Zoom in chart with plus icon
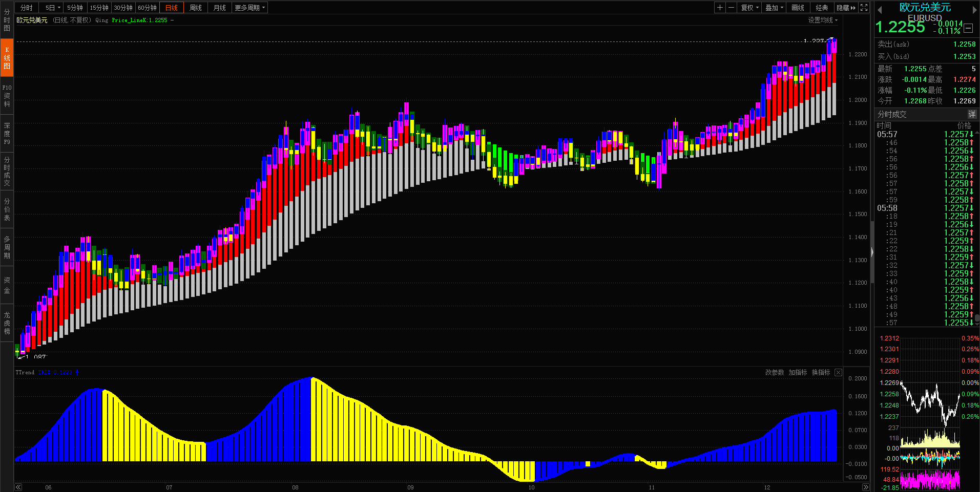Viewport: 980px width, 492px height. coord(720,8)
